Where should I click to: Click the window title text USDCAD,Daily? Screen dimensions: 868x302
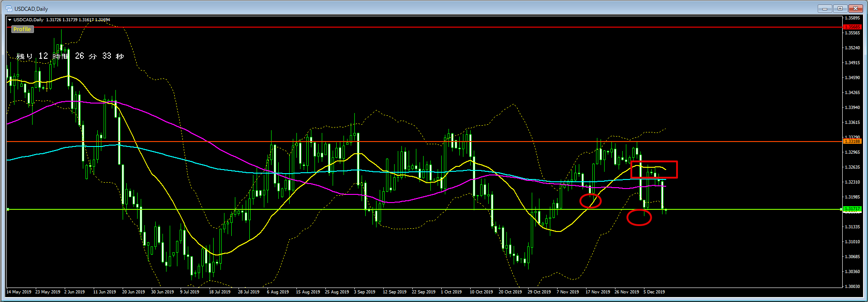pyautogui.click(x=31, y=9)
